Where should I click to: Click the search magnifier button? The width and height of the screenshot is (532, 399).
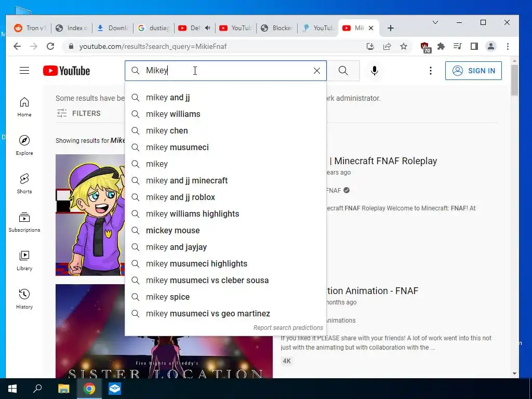(343, 71)
